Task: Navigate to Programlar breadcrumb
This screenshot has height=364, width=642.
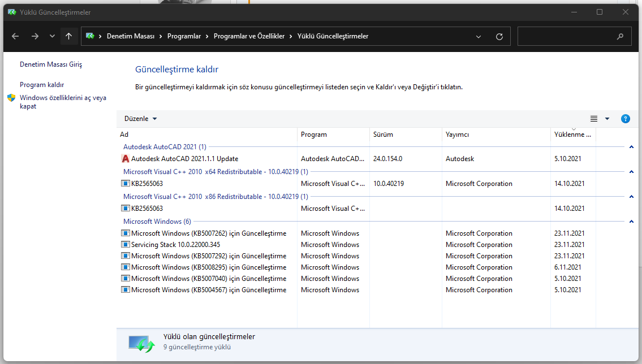Action: pyautogui.click(x=184, y=36)
